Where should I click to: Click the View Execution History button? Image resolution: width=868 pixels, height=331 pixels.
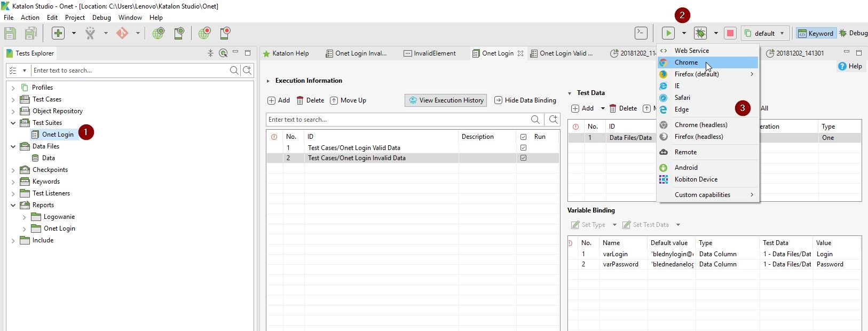(446, 100)
